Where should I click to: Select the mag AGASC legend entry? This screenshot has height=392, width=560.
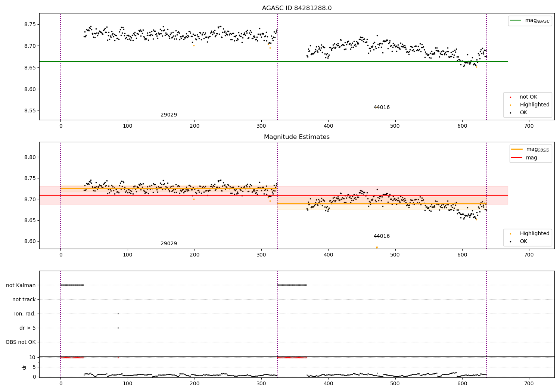click(x=530, y=21)
